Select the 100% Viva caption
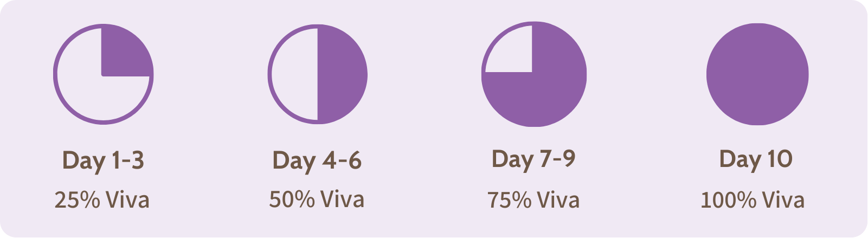868x238 pixels. pos(753,200)
